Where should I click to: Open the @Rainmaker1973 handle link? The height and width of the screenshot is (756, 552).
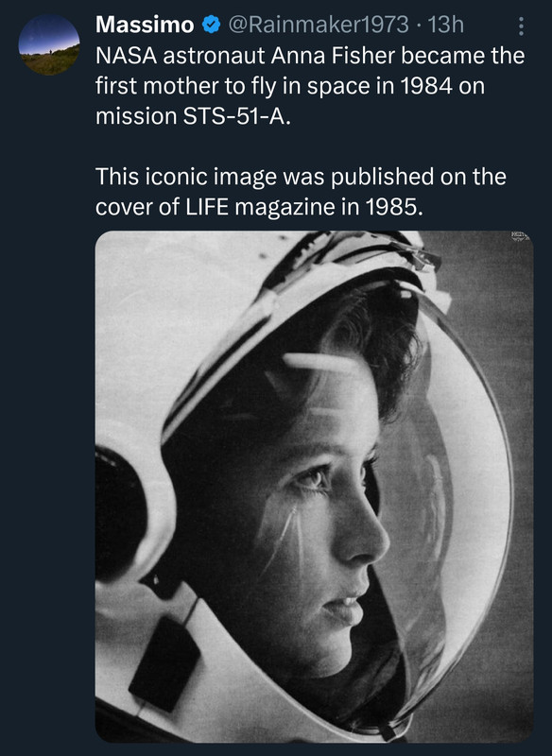point(319,25)
